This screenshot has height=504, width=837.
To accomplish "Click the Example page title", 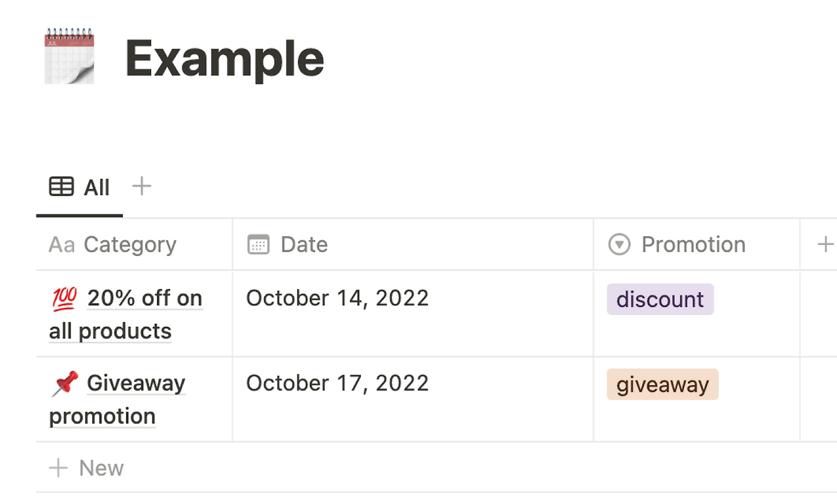I will (224, 59).
